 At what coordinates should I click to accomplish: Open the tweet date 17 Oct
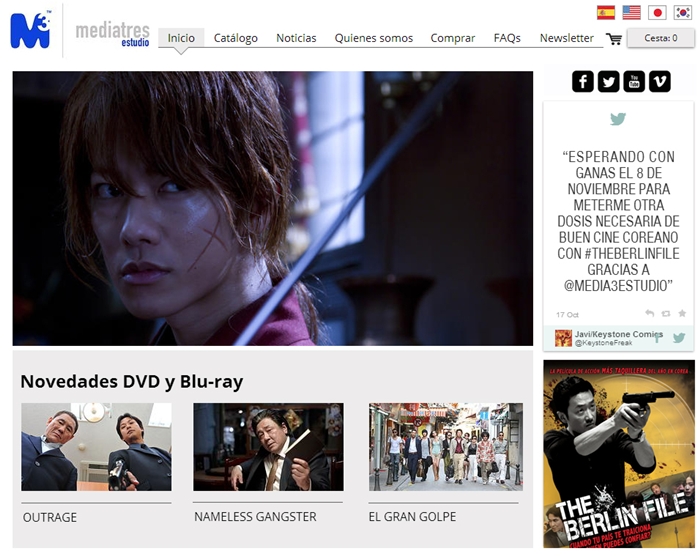(x=567, y=314)
